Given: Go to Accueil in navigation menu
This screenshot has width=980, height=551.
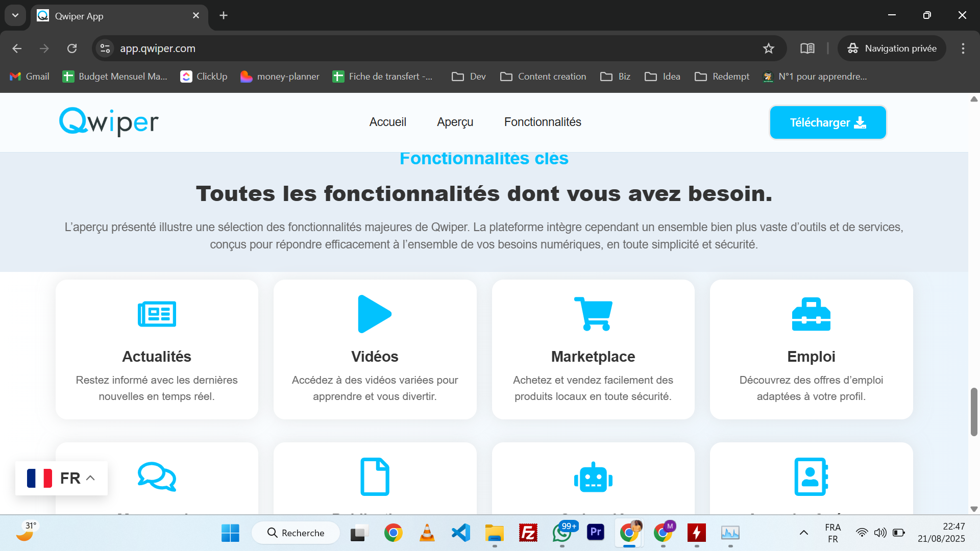Looking at the screenshot, I should [x=387, y=122].
